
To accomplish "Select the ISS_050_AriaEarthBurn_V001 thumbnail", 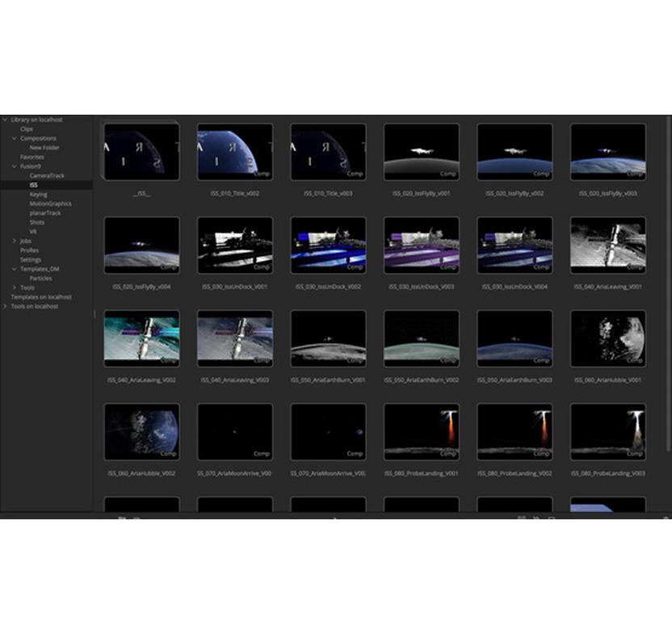I will pyautogui.click(x=328, y=338).
